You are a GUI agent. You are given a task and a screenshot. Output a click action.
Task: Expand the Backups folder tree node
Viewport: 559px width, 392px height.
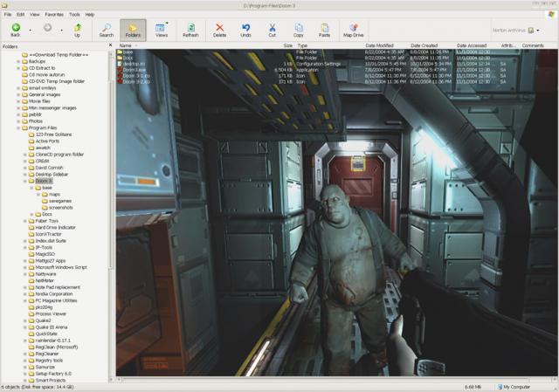tap(18, 62)
